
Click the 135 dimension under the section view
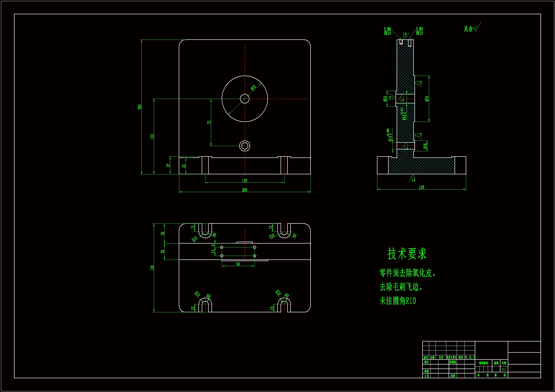click(422, 187)
